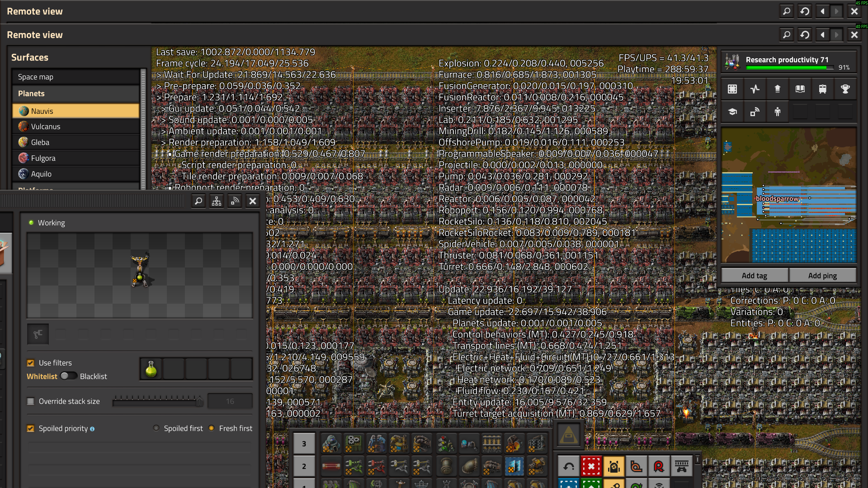Image resolution: width=868 pixels, height=488 pixels.
Task: Open the bonuses upward-arrow icon
Action: [778, 89]
